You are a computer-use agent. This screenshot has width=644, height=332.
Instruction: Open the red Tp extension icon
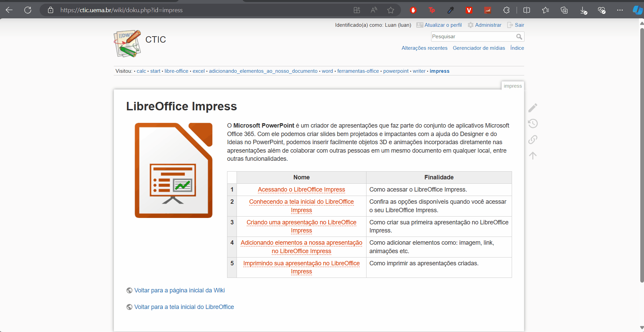click(432, 10)
